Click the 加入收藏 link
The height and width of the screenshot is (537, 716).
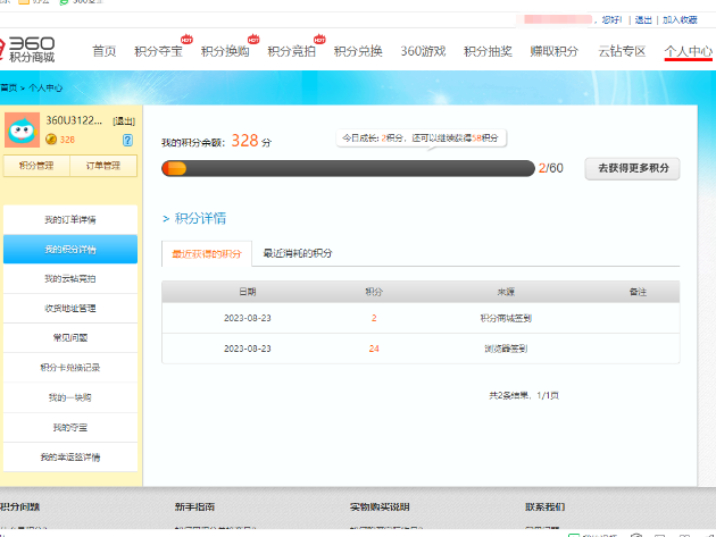point(680,20)
